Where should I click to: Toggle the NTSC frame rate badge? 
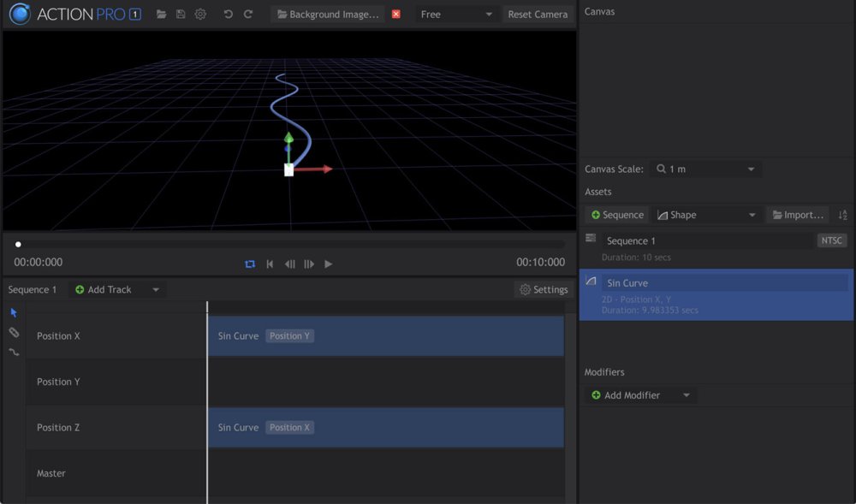click(x=831, y=241)
